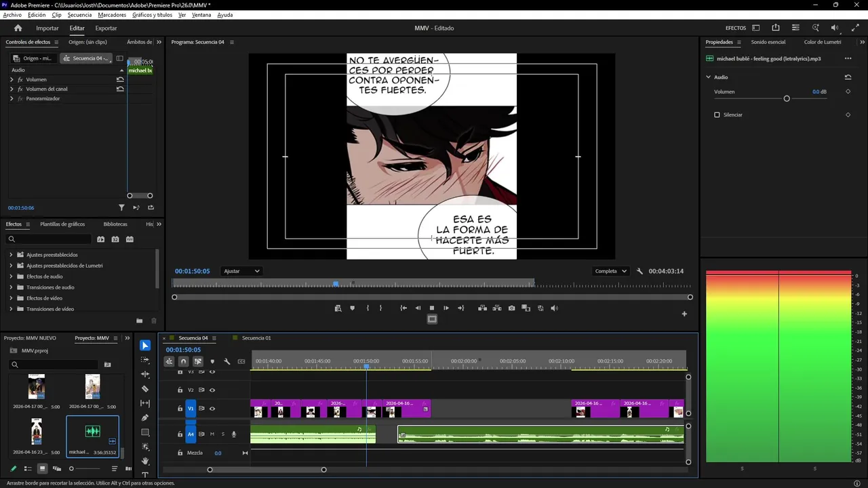The height and width of the screenshot is (488, 868).
Task: Open the Program monitor settings wrench
Action: point(639,271)
